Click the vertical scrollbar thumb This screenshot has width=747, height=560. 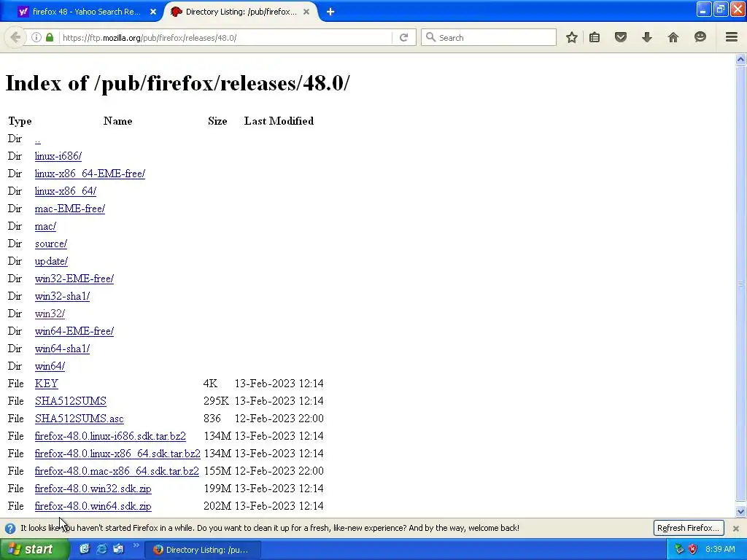click(740, 284)
